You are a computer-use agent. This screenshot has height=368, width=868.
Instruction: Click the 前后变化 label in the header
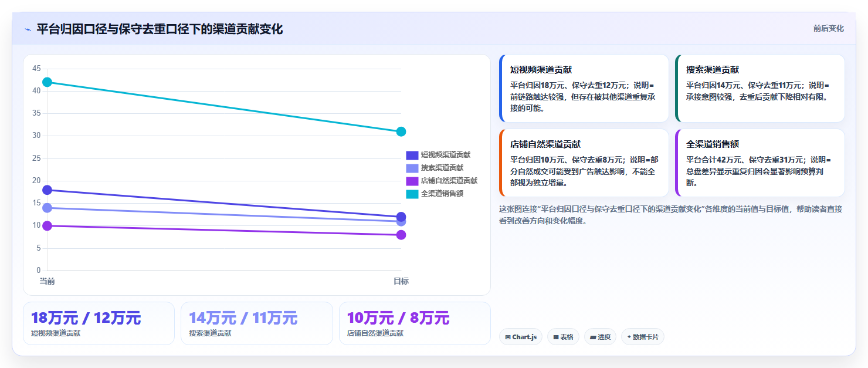pos(828,28)
